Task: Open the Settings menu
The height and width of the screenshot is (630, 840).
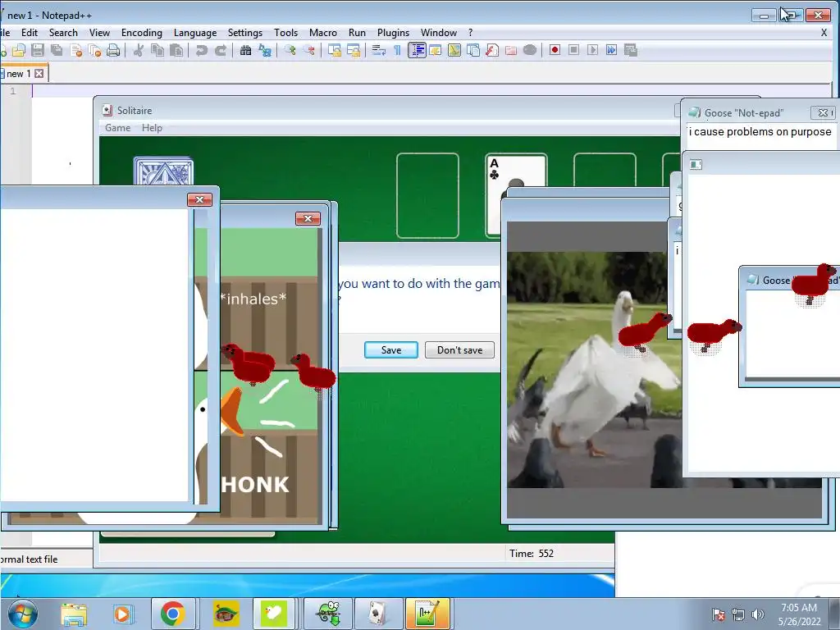Action: (x=244, y=33)
